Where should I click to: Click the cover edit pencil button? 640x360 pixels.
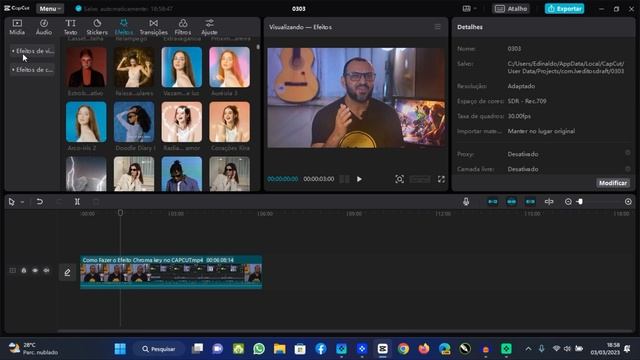tap(67, 272)
